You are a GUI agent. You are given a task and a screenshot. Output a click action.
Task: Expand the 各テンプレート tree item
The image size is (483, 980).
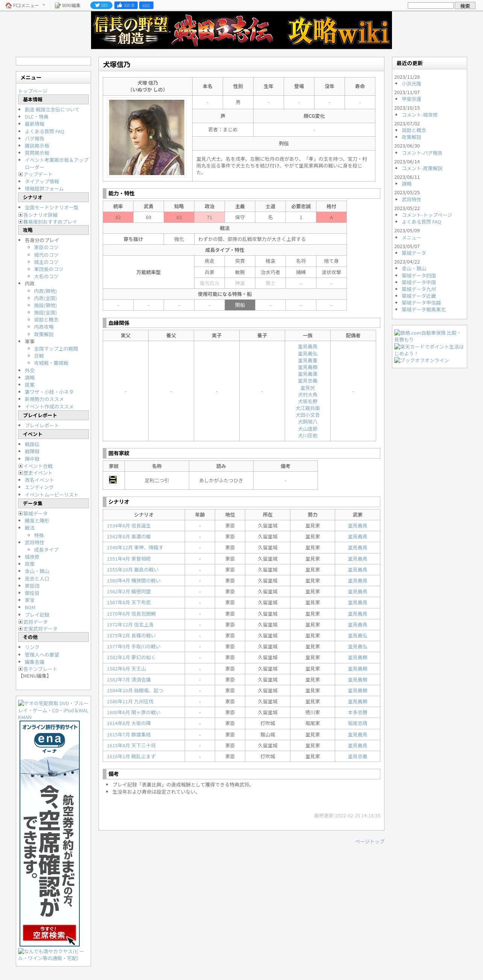[x=21, y=669]
